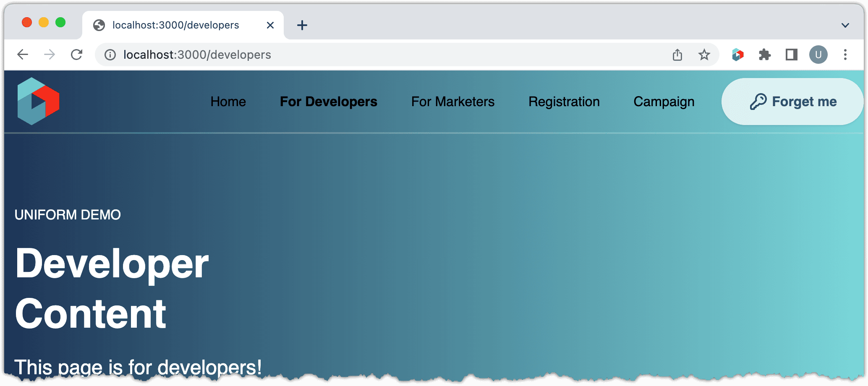Click the extensions puzzle piece icon
This screenshot has width=868, height=386.
pos(765,55)
